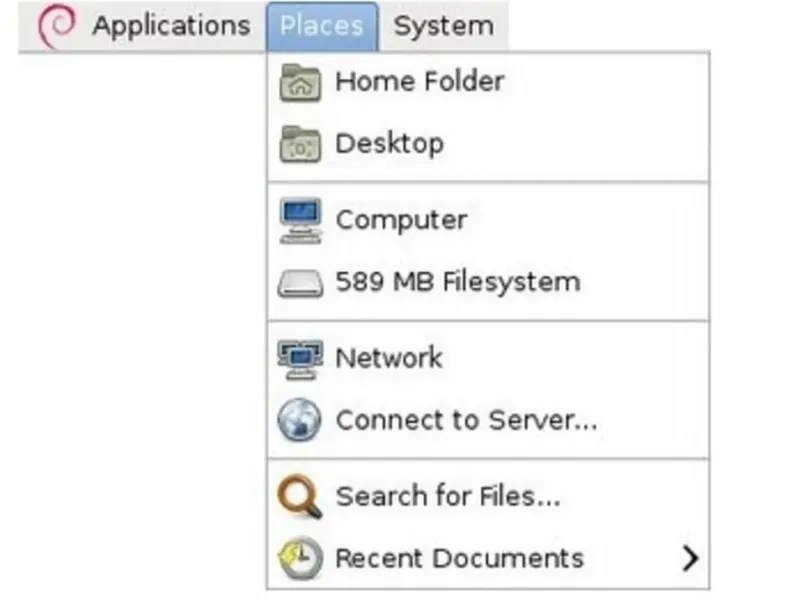Open the System menu

443,27
